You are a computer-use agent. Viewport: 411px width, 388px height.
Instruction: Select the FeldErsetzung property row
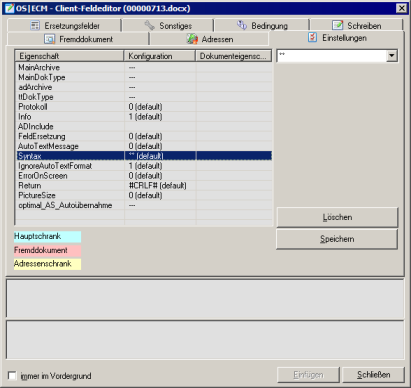click(x=144, y=136)
